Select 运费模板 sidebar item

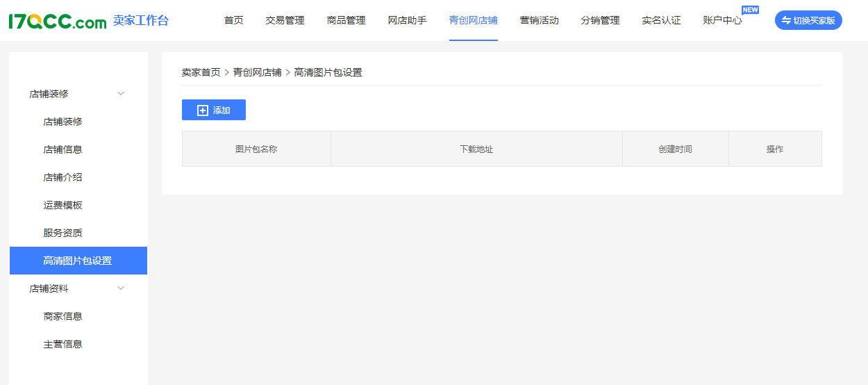point(62,205)
